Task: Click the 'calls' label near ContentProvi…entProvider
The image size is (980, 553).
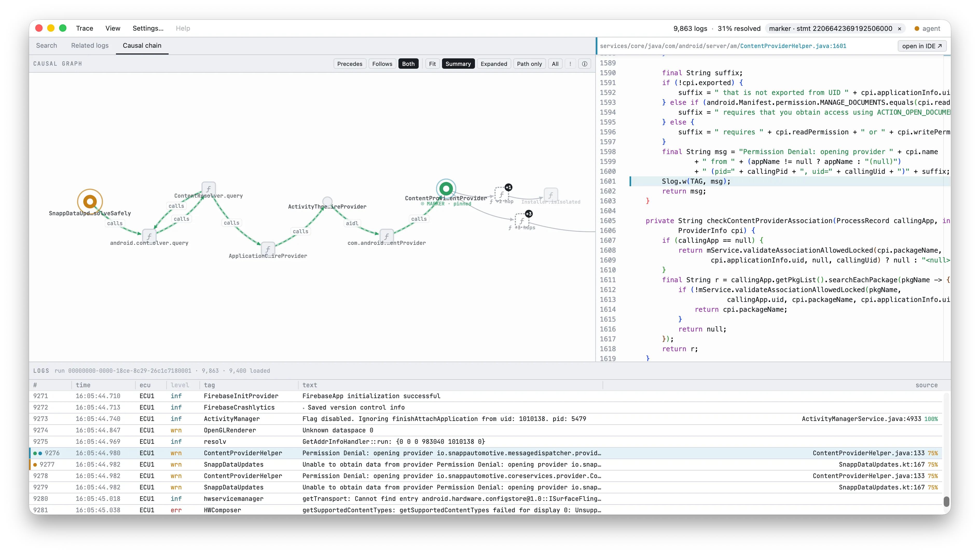Action: click(418, 219)
